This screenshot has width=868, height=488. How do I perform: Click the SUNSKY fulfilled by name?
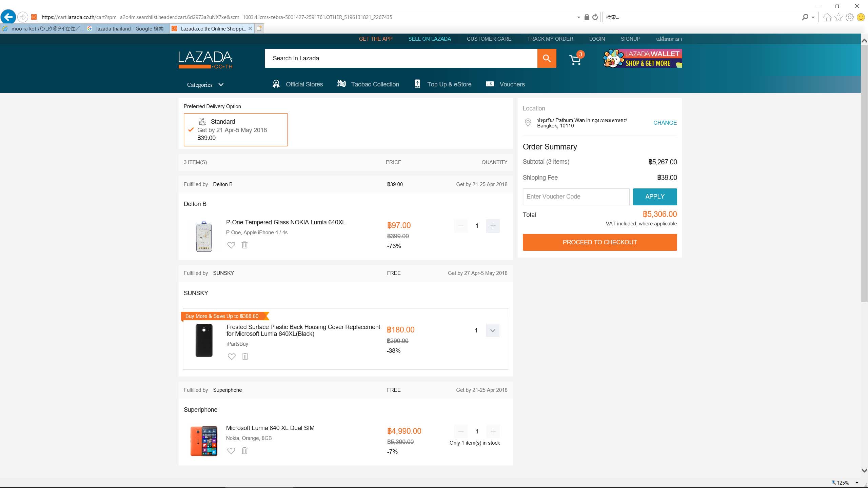[223, 273]
